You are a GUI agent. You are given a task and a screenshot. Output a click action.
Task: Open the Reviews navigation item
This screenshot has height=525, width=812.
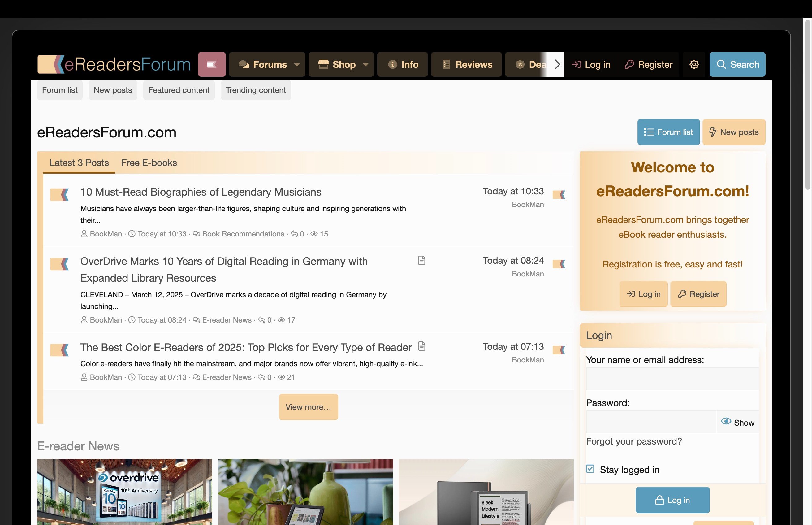click(x=466, y=64)
